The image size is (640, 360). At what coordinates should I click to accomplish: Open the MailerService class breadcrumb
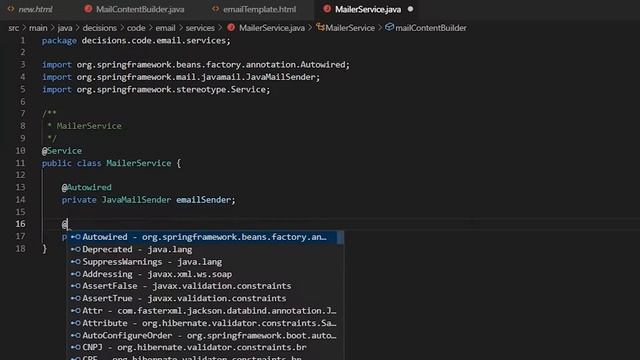pos(350,28)
